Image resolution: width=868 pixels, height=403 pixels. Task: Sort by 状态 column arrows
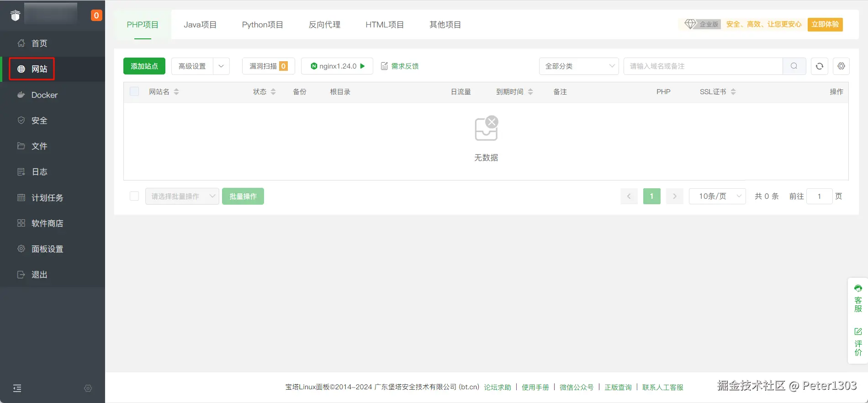(x=273, y=92)
